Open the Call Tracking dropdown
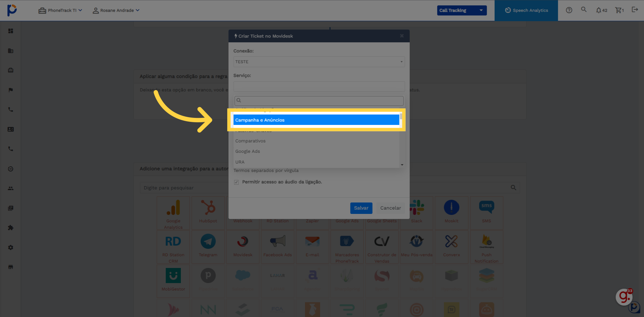 point(462,10)
